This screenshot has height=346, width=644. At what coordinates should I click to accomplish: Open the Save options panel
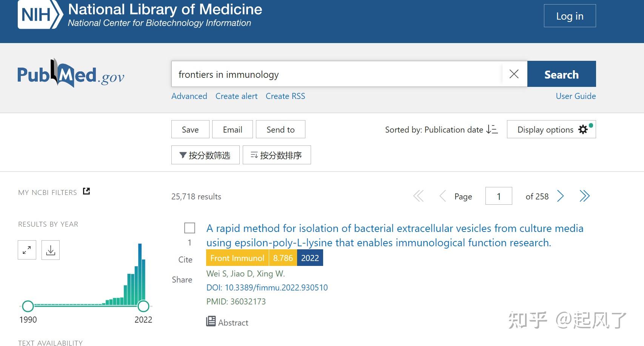point(190,129)
